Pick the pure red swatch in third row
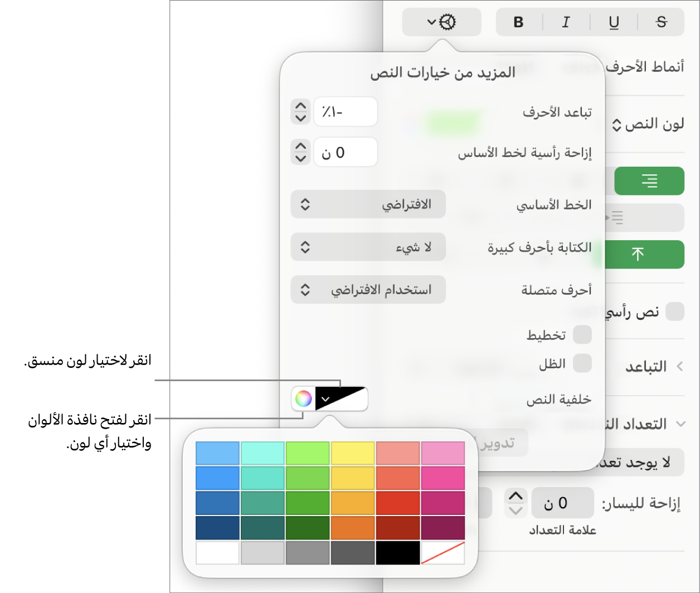 [398, 503]
